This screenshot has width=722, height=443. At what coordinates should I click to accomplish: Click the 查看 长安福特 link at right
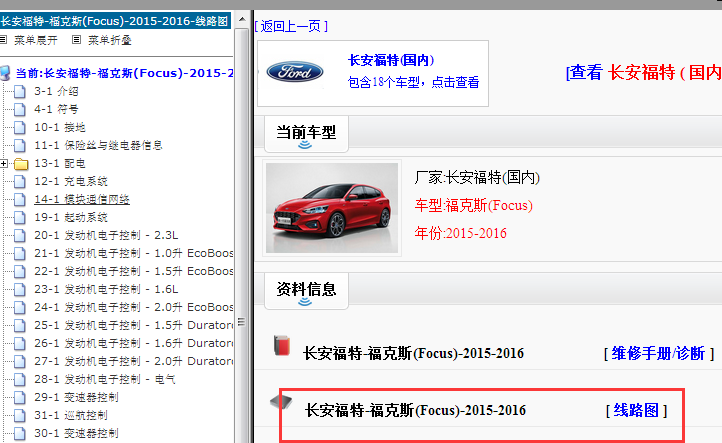click(644, 72)
